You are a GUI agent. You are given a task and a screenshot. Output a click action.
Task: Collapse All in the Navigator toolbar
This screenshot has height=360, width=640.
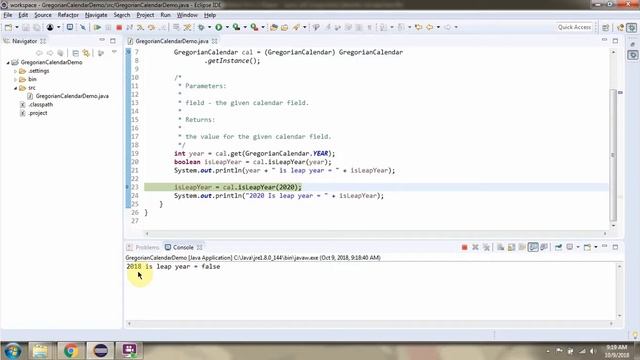[x=76, y=53]
